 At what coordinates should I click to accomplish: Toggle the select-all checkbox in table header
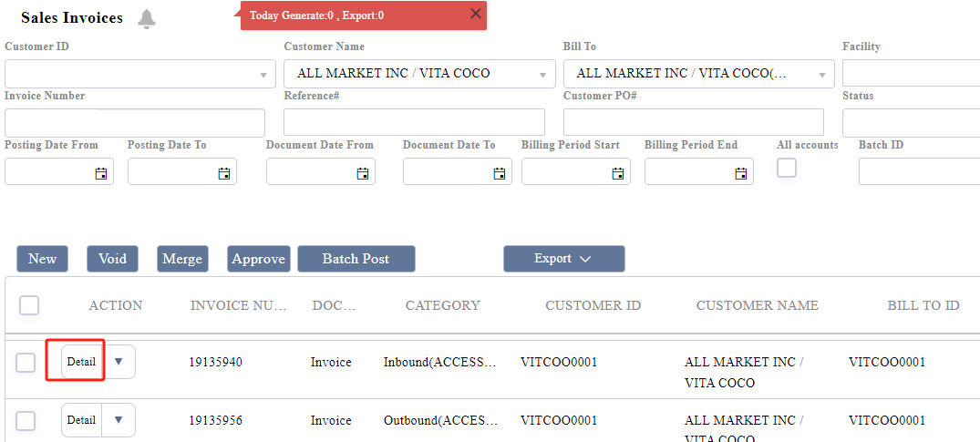pos(29,305)
